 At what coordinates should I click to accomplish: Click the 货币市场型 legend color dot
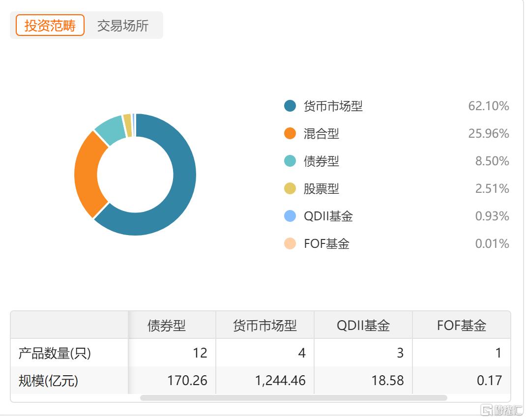click(x=290, y=106)
